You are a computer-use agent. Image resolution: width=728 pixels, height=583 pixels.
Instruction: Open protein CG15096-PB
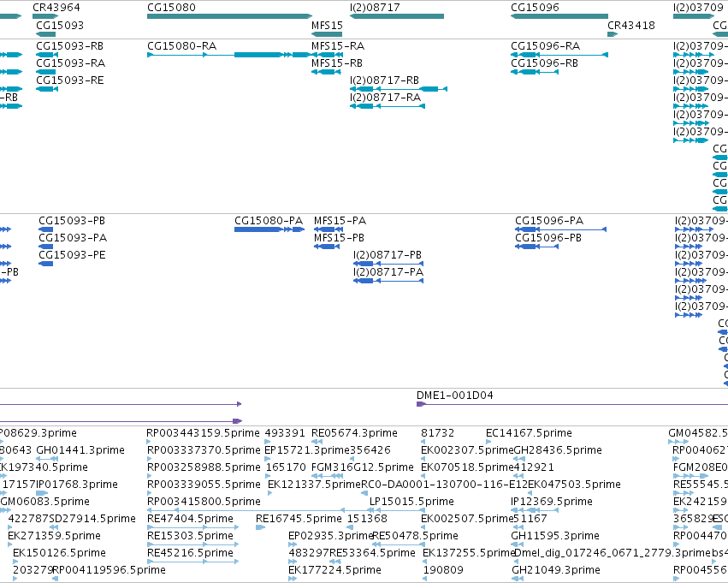[548, 238]
